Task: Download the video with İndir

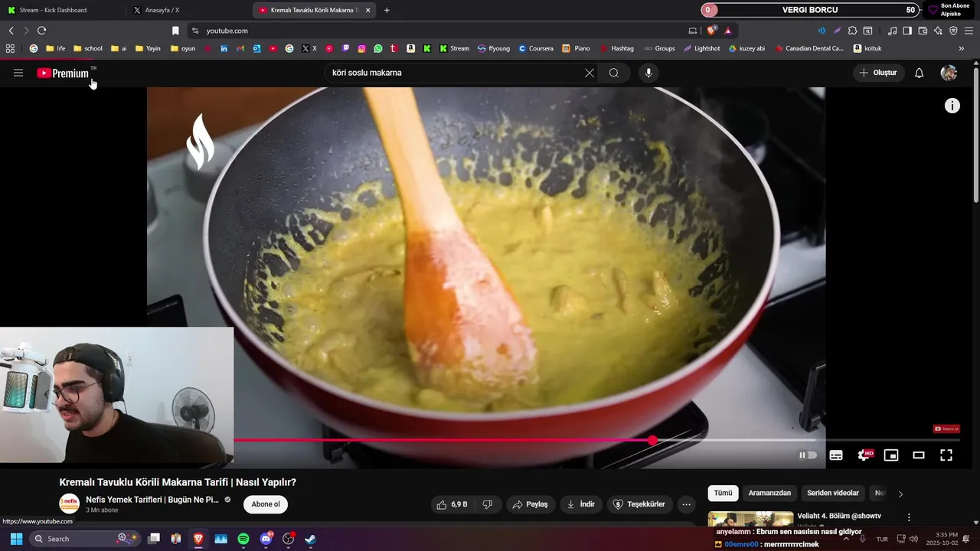Action: pos(580,504)
